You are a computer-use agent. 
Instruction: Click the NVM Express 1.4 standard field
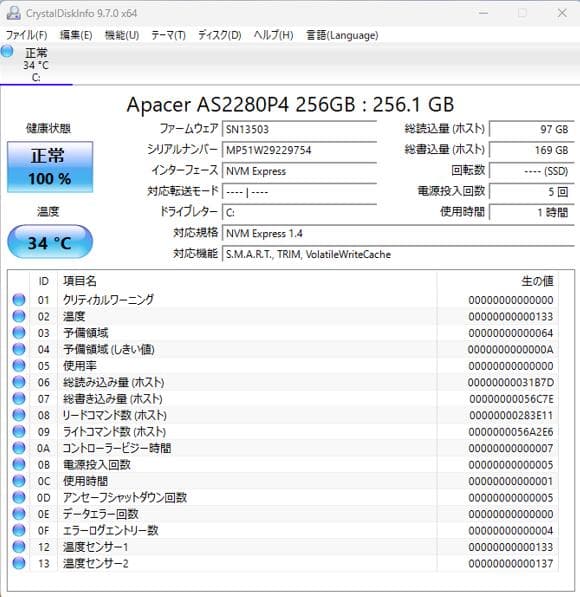398,233
